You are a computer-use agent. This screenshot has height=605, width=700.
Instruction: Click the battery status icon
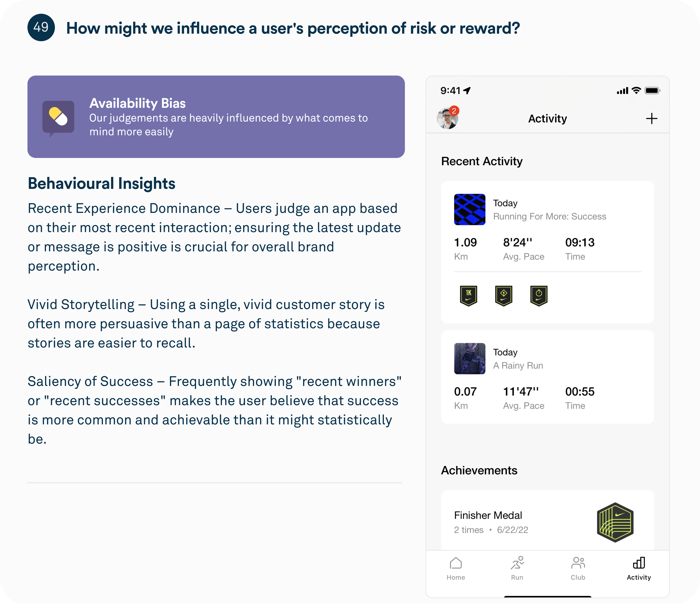pos(652,91)
